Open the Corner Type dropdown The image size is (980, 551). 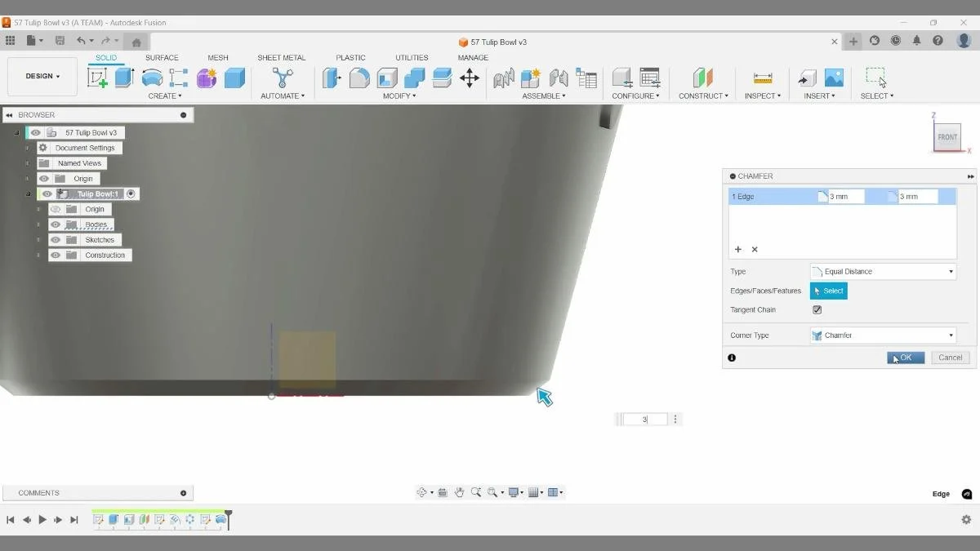point(883,335)
